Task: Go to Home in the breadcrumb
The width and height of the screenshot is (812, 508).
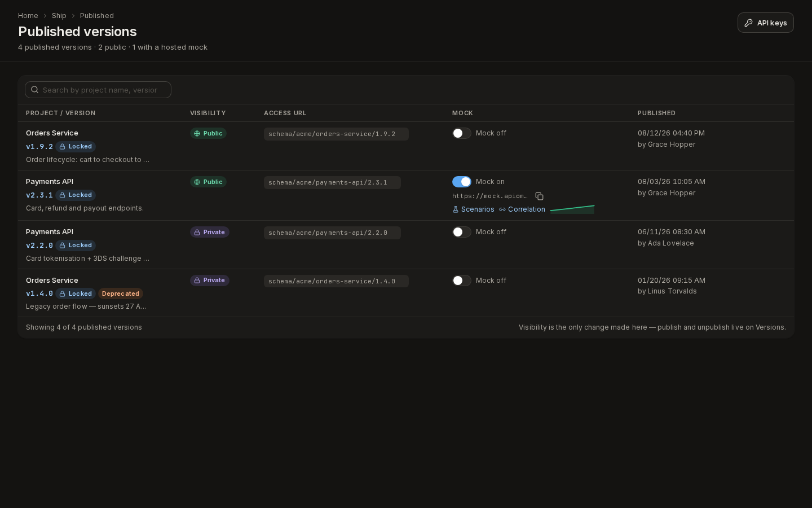Action: pos(28,16)
